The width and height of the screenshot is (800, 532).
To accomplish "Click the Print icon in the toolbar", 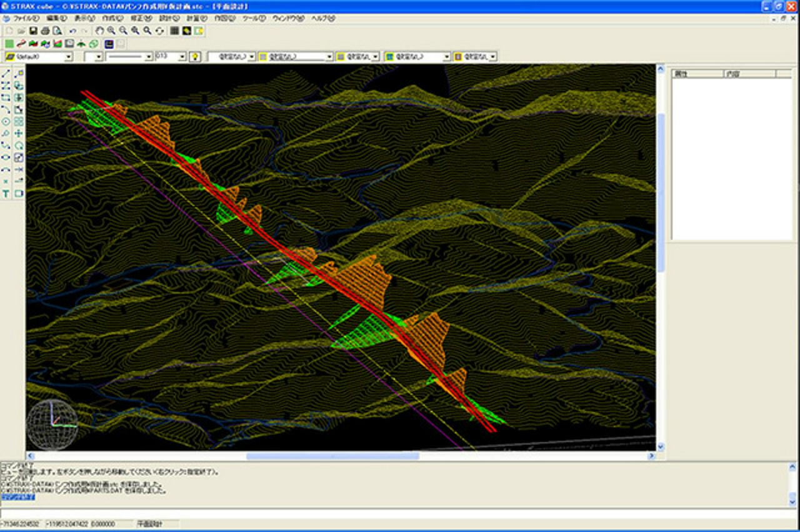I will pyautogui.click(x=45, y=31).
